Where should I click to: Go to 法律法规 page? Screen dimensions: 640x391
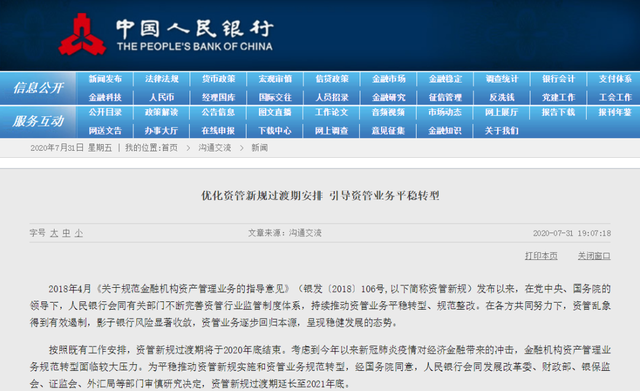click(x=162, y=79)
